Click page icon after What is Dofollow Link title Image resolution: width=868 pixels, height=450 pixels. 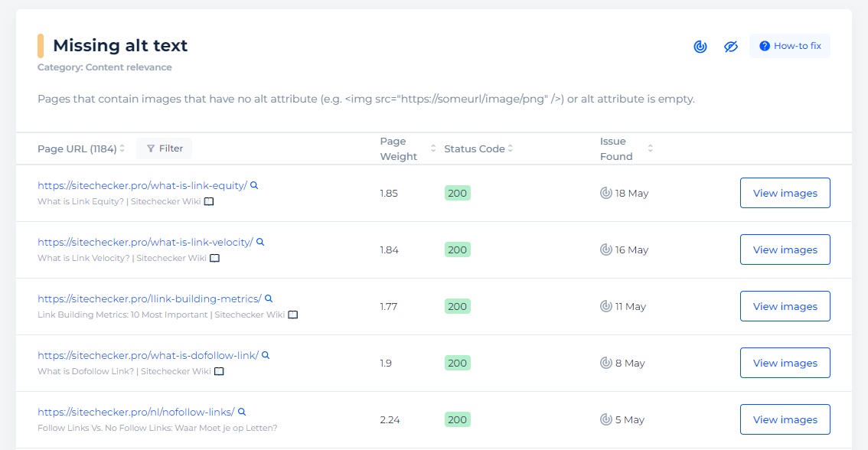tap(219, 371)
